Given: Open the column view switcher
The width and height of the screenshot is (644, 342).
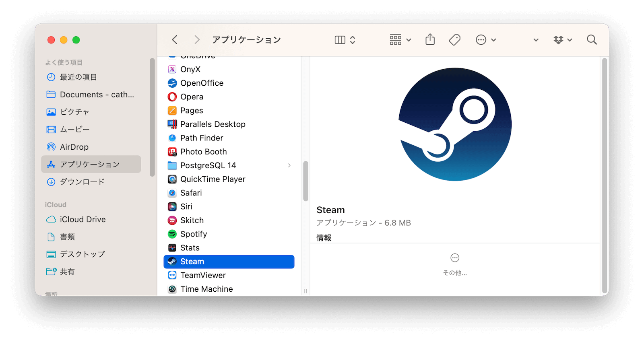Looking at the screenshot, I should (345, 40).
